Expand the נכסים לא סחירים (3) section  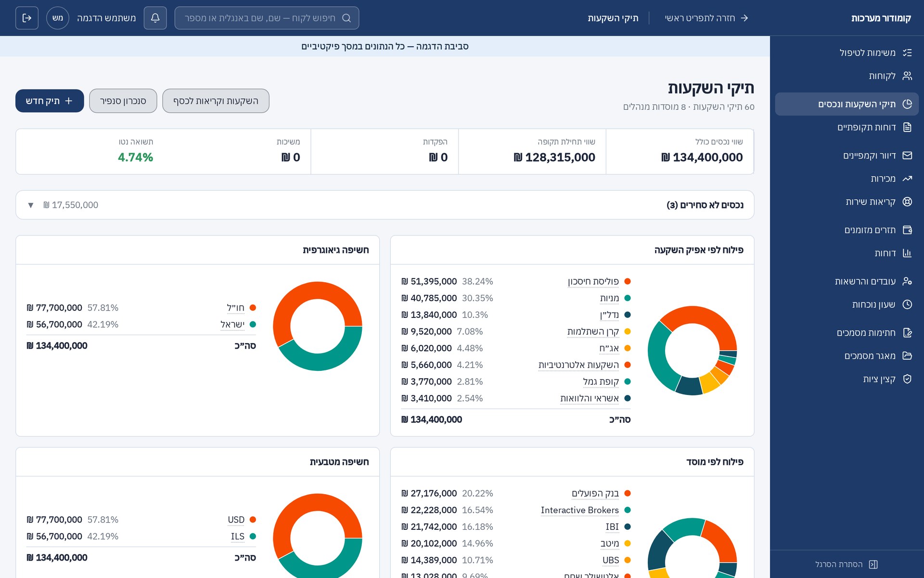click(x=385, y=205)
